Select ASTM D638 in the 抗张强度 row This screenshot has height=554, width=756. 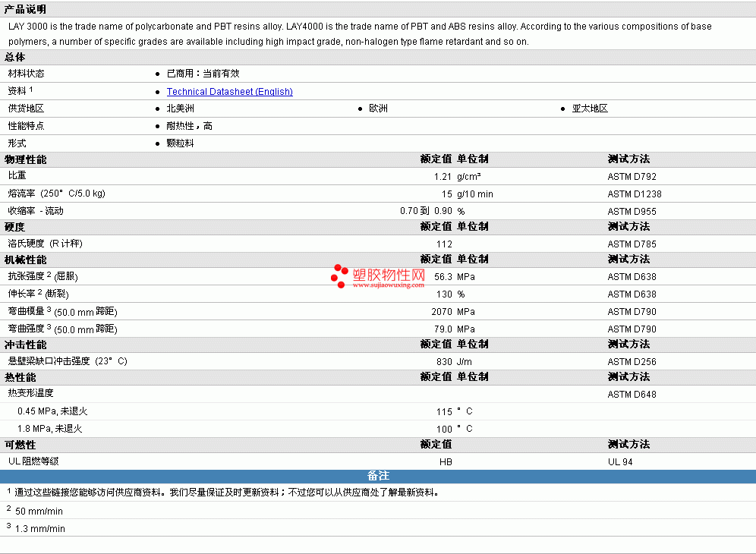tap(632, 277)
